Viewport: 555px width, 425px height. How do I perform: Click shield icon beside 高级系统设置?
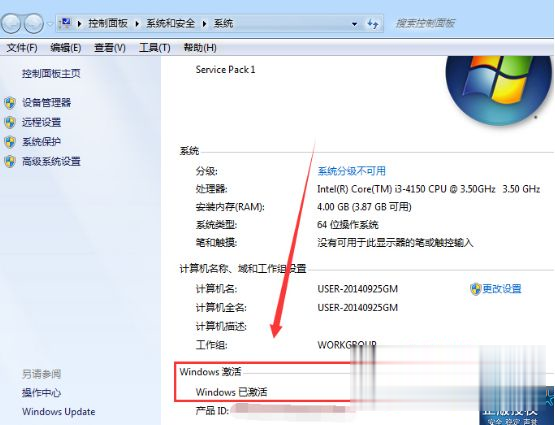(x=10, y=162)
